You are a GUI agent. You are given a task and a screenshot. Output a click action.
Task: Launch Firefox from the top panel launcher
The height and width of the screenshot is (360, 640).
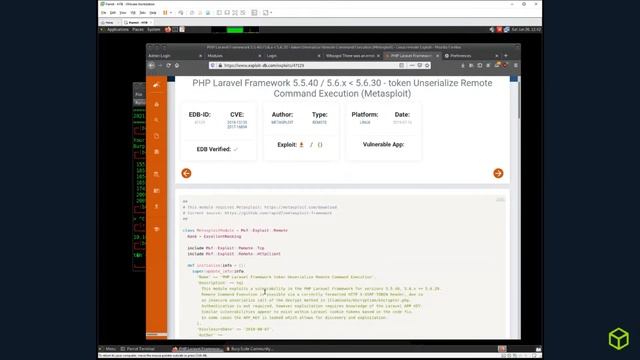tap(168, 29)
